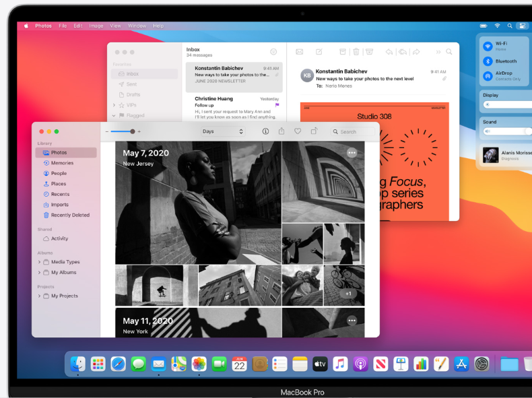Click the Rotate icon in Photos toolbar
Viewport: 532px width, 398px height.
314,131
